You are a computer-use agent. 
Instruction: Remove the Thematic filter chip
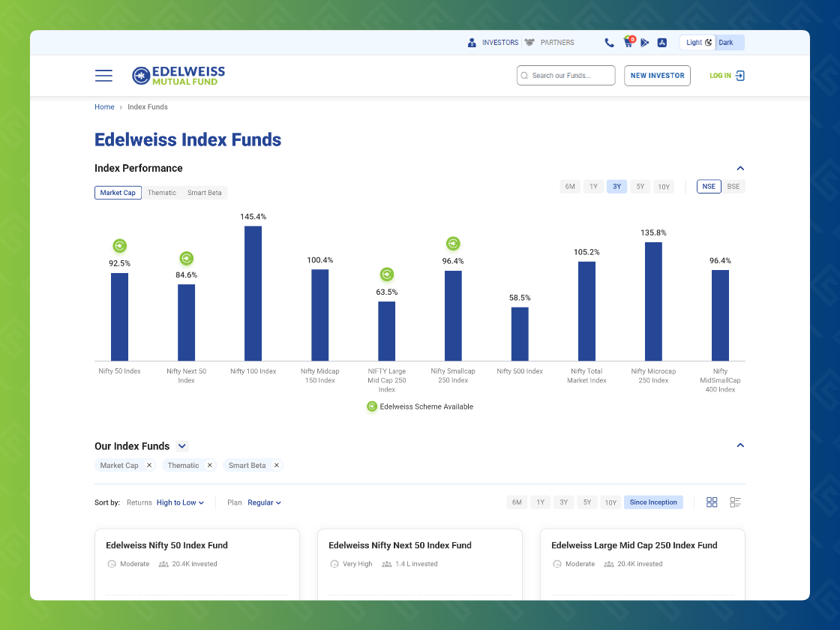(210, 465)
